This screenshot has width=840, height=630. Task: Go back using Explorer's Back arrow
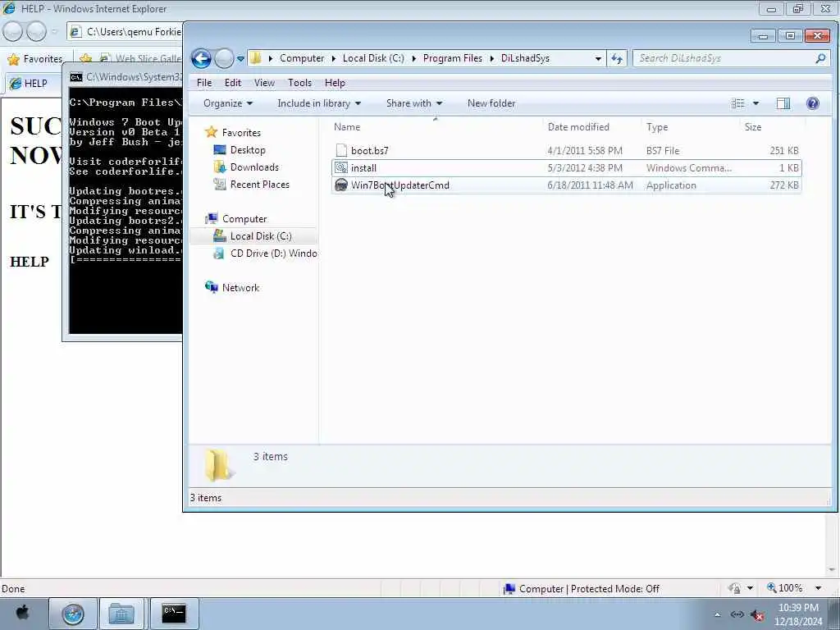(202, 58)
